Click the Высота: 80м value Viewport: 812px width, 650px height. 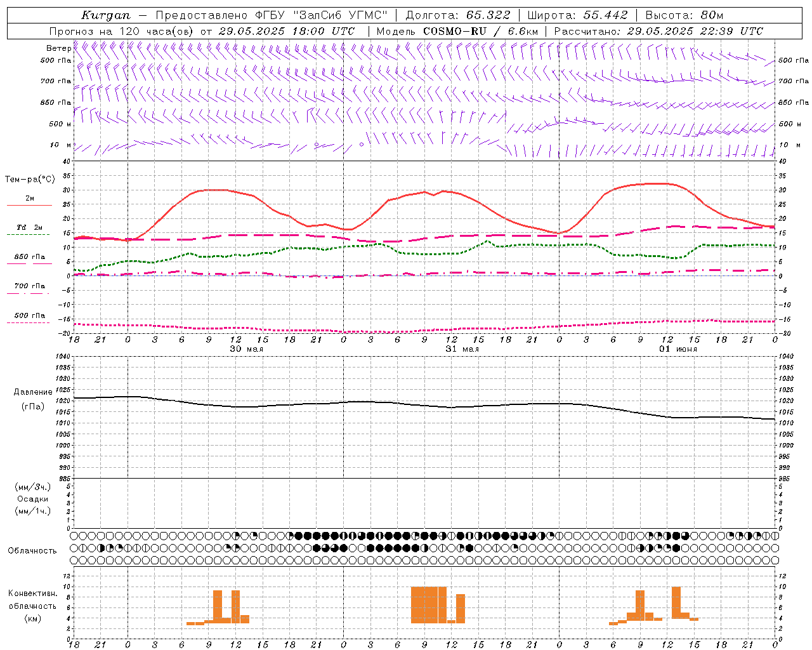tap(684, 15)
